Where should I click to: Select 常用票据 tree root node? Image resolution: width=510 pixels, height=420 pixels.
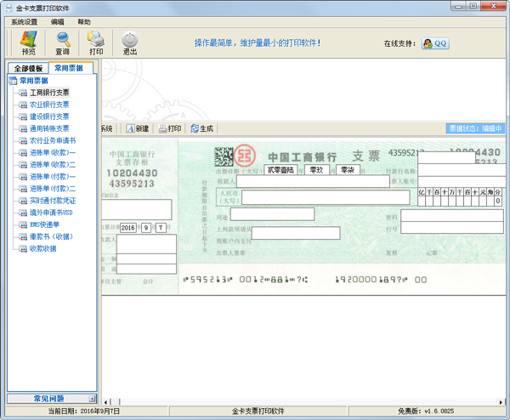point(33,81)
